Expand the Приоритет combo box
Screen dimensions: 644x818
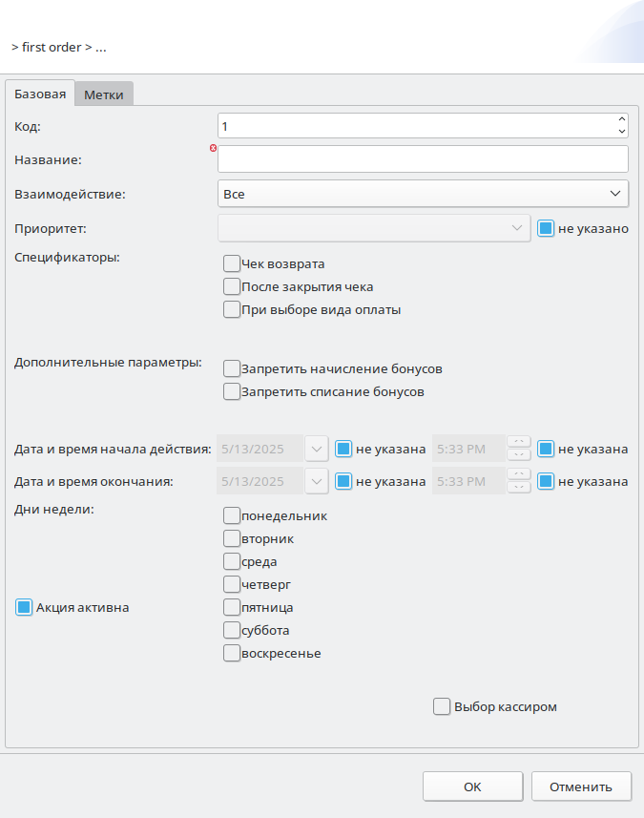coord(516,228)
